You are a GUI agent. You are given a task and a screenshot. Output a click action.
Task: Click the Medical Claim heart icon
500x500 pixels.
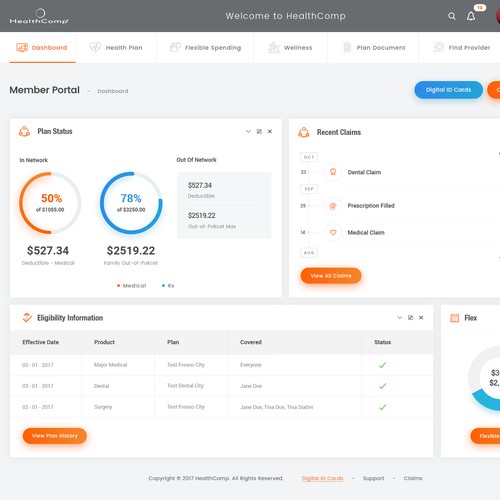point(333,232)
